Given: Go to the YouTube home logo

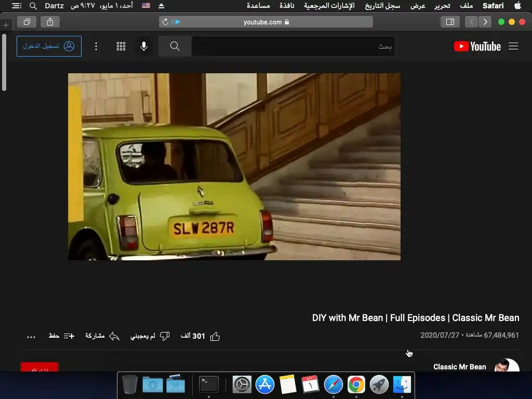Looking at the screenshot, I should pyautogui.click(x=477, y=46).
